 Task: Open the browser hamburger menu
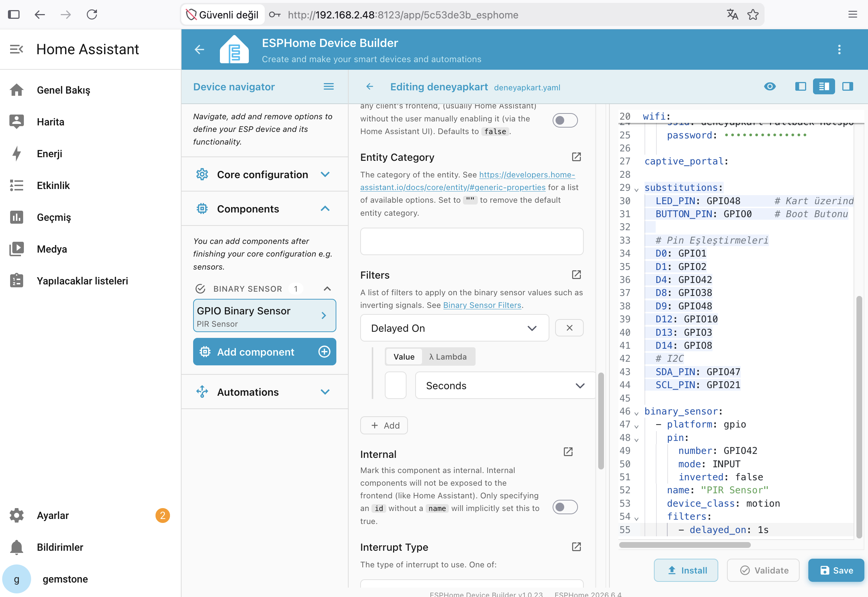pos(853,14)
